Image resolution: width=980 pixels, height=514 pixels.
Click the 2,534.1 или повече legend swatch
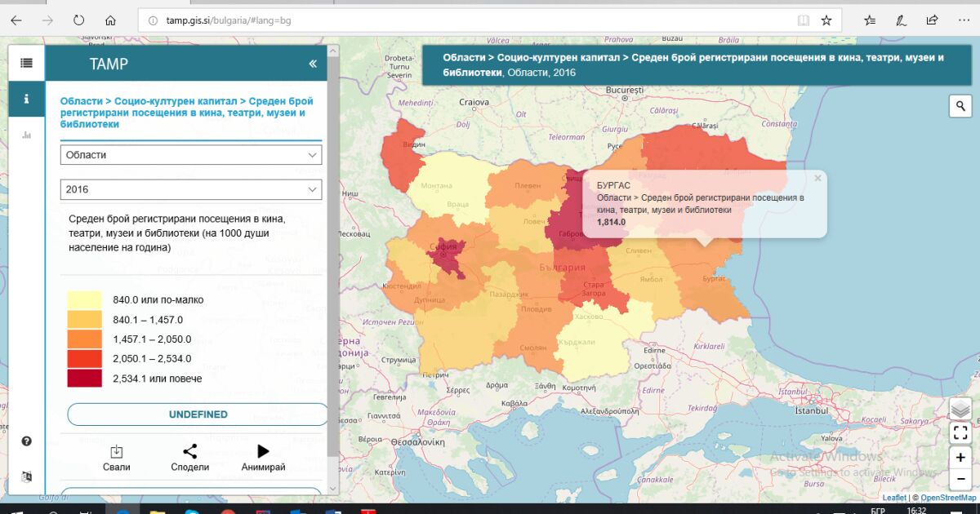coord(85,379)
